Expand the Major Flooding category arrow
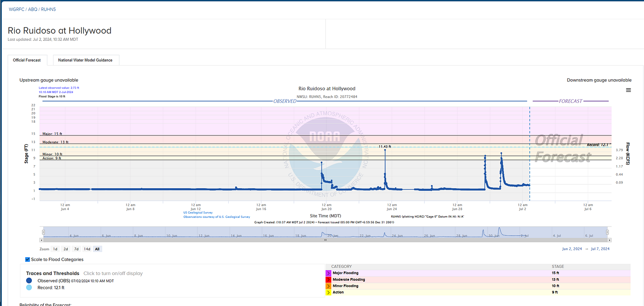The image size is (644, 306). [328, 273]
